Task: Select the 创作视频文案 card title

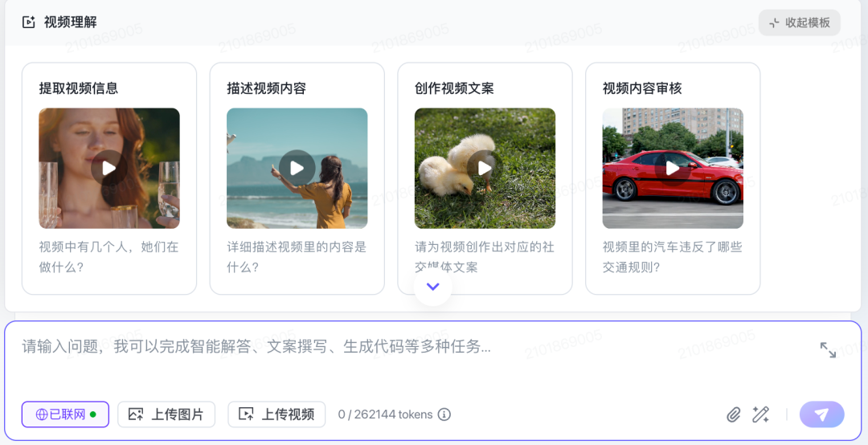Action: pyautogui.click(x=454, y=88)
